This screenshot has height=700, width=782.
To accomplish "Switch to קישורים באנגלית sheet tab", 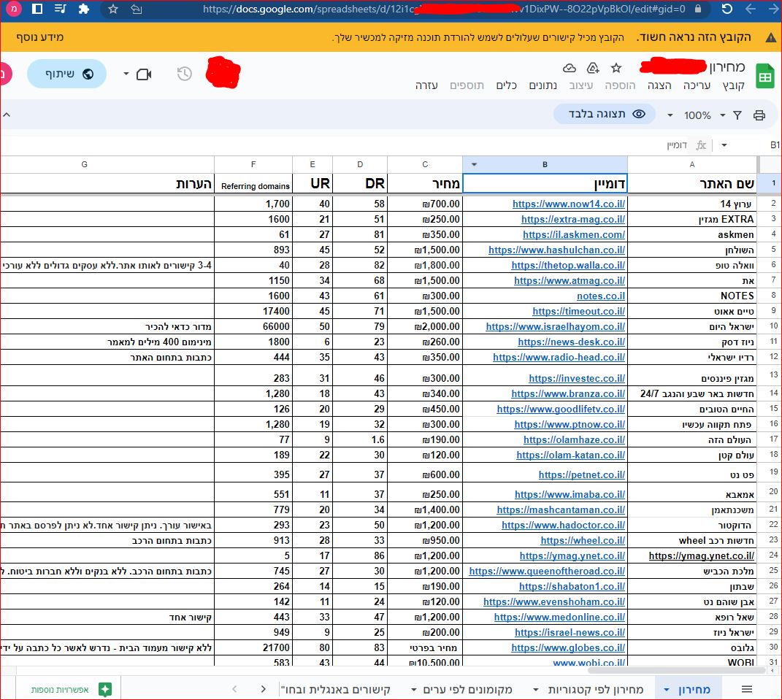I will coord(335,690).
